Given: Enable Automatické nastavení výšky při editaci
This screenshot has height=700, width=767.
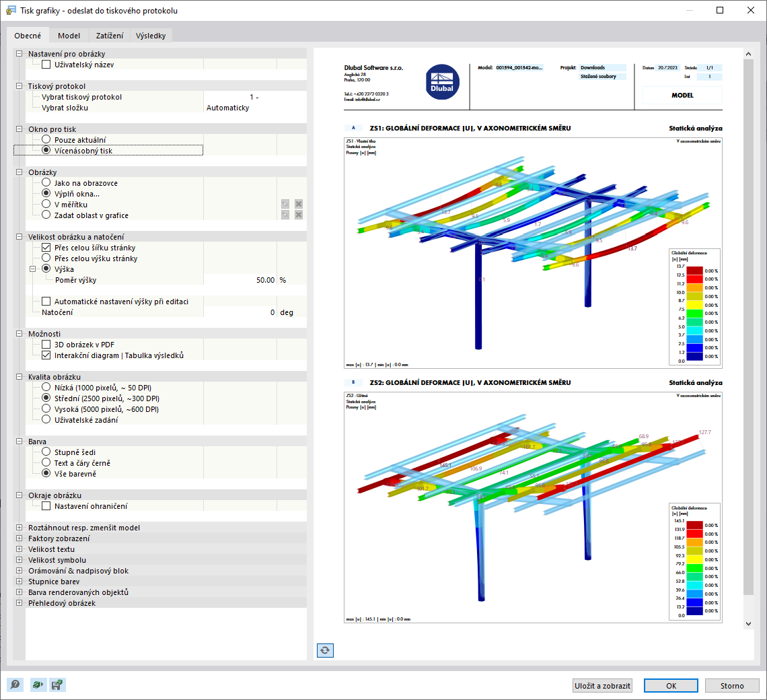Looking at the screenshot, I should (46, 301).
